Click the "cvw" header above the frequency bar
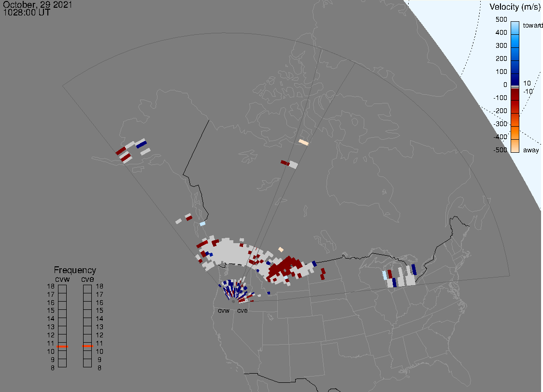 pos(62,279)
